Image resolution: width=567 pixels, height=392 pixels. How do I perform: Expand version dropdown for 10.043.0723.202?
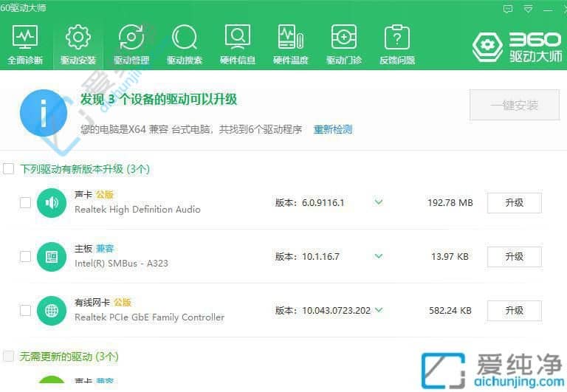click(379, 310)
